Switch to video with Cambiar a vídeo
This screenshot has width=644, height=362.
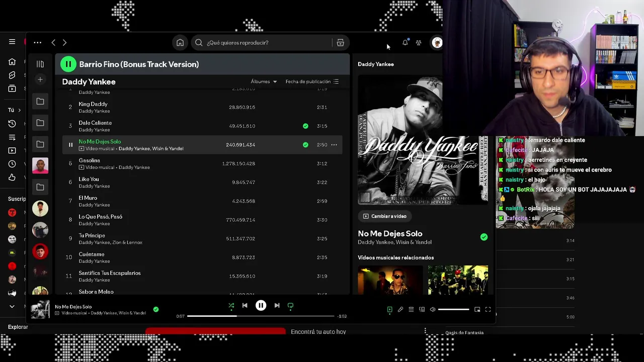pyautogui.click(x=385, y=216)
